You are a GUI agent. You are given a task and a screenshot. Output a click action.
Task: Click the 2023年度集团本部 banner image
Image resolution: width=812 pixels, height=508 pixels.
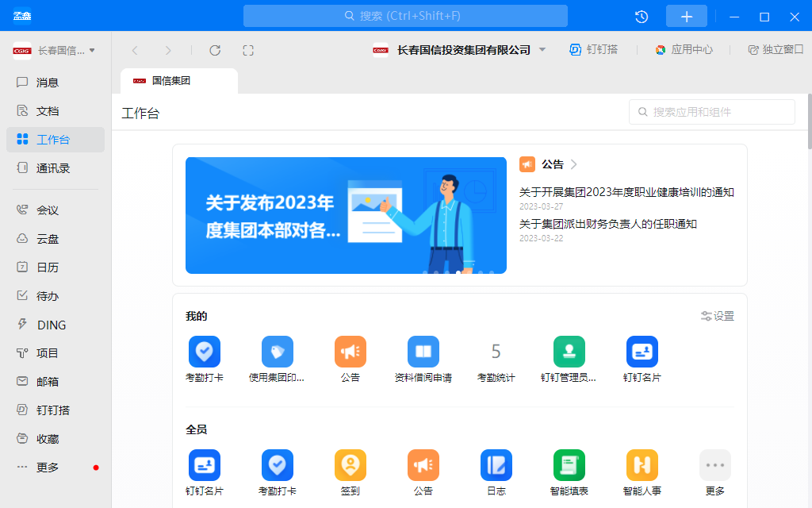click(346, 215)
